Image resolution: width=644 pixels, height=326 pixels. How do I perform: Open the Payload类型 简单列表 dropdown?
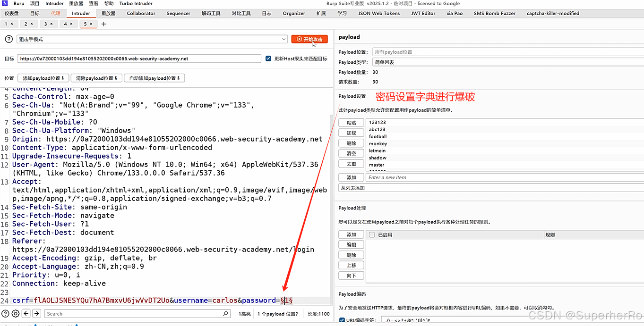508,62
